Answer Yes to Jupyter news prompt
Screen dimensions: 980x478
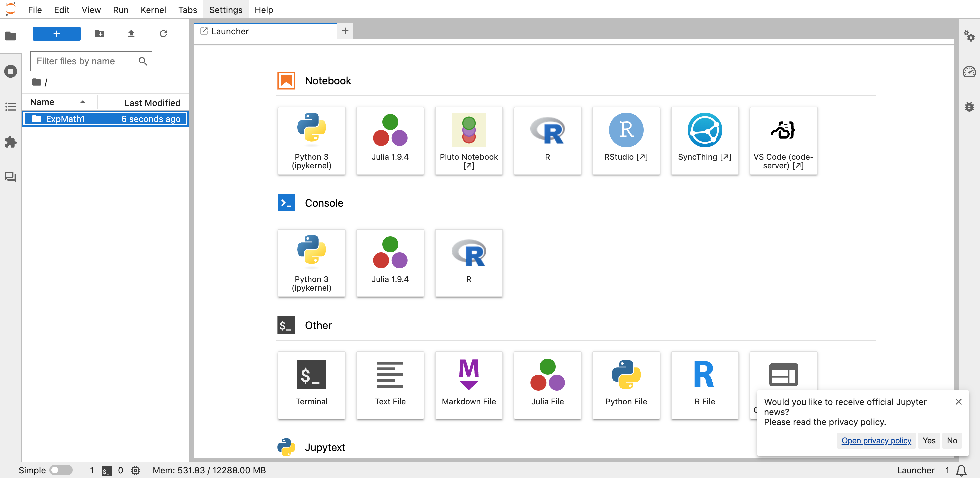(x=929, y=440)
